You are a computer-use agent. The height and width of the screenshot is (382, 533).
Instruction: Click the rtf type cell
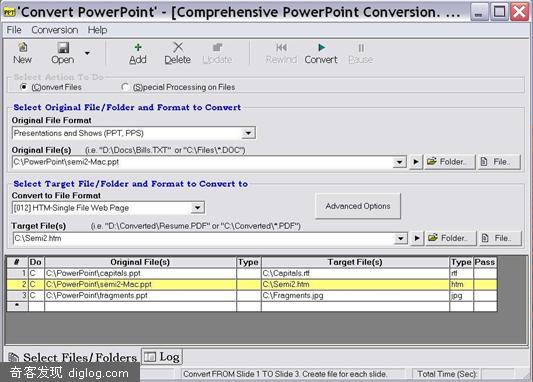461,273
